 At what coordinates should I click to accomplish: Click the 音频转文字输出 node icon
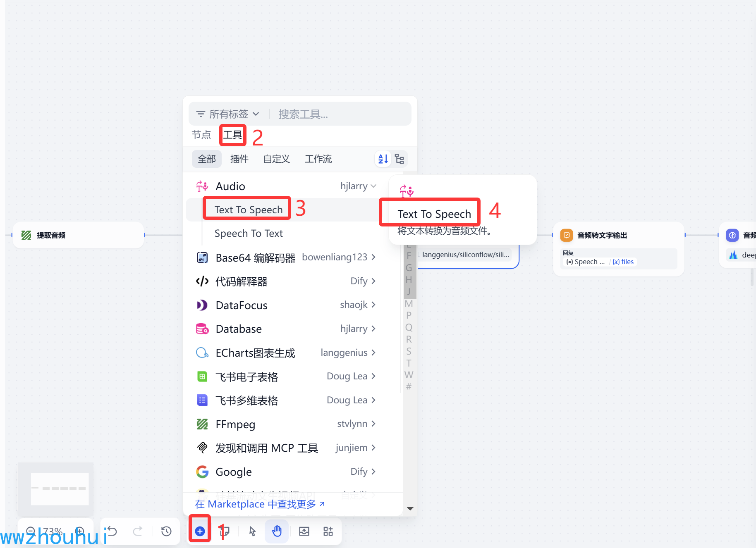point(566,235)
